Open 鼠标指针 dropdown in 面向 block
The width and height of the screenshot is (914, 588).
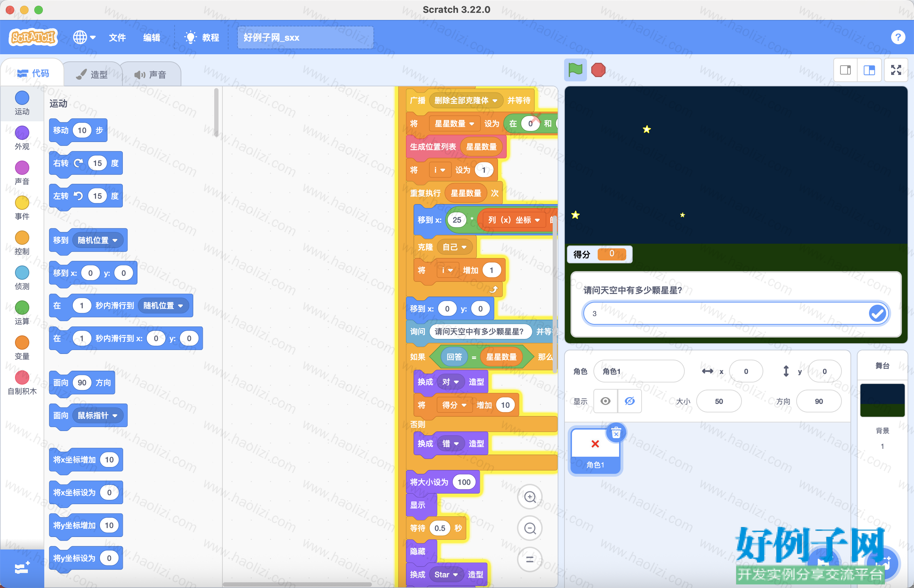point(98,415)
